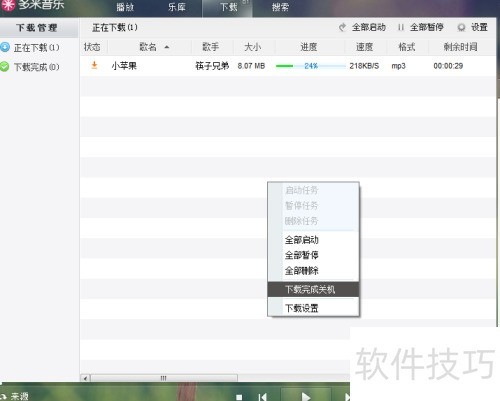Click the 24% download progress bar
This screenshot has height=401, width=500.
(311, 66)
